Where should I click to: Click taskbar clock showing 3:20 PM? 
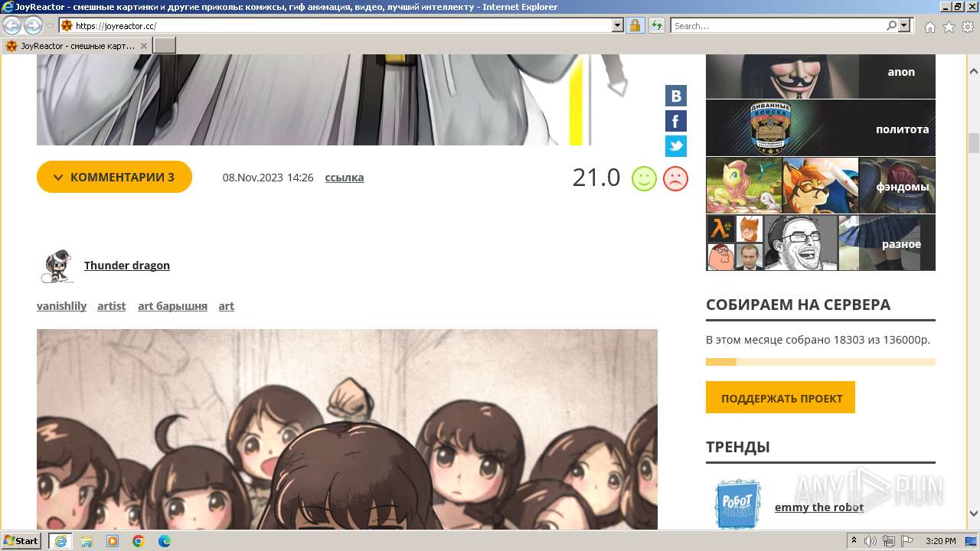[x=940, y=541]
